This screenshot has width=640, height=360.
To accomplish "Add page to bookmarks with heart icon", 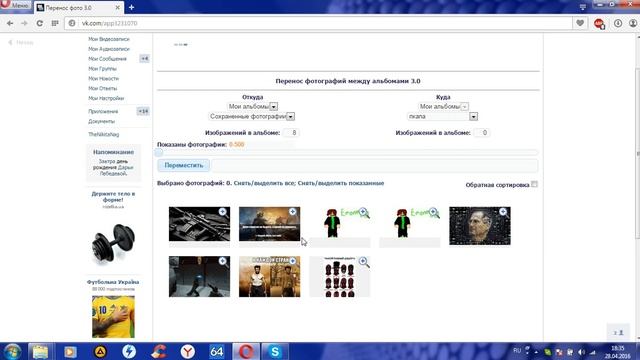I will [580, 23].
